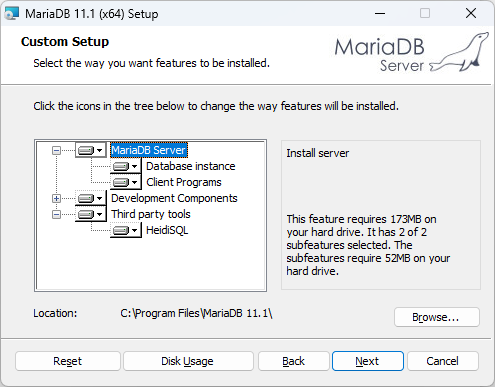
Task: Minimize the MariaDB Setup window
Action: point(380,13)
